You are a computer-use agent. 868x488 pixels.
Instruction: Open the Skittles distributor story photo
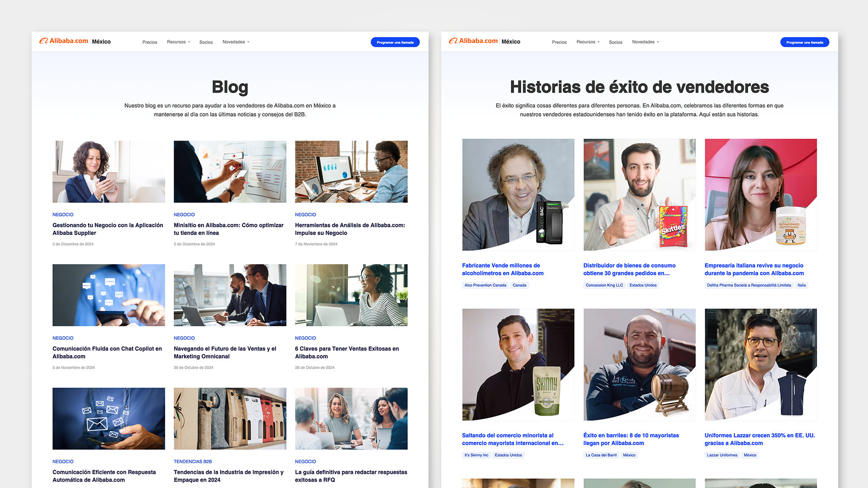click(639, 194)
